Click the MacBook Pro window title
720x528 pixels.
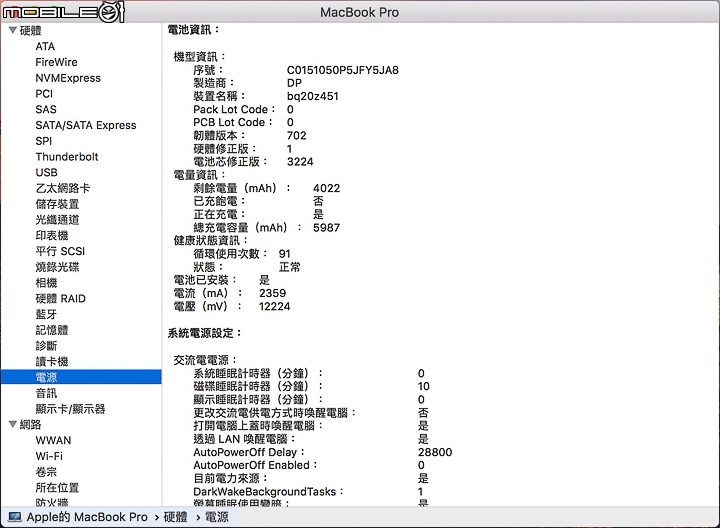click(x=360, y=12)
